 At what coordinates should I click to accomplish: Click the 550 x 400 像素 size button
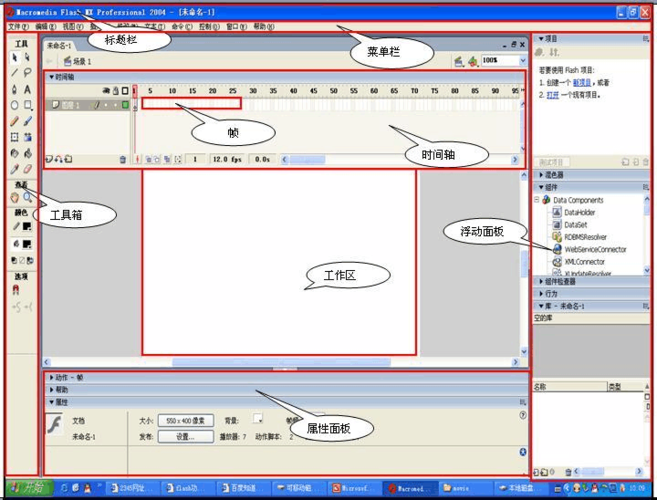pos(186,420)
